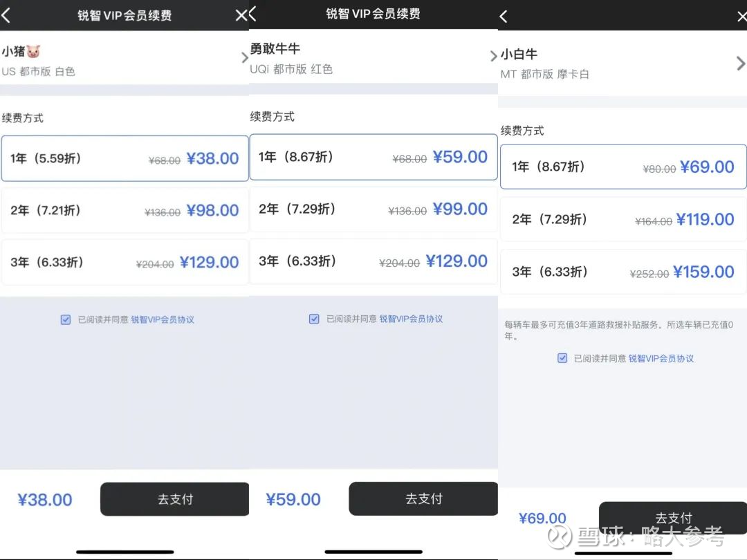Tap 去支付 button next to ¥69.00

tap(673, 518)
